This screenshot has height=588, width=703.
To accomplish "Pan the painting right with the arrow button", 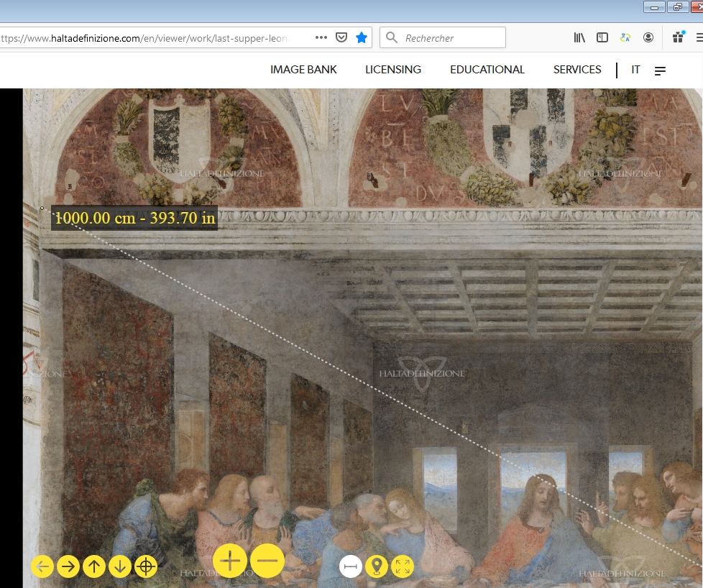I will [68, 566].
